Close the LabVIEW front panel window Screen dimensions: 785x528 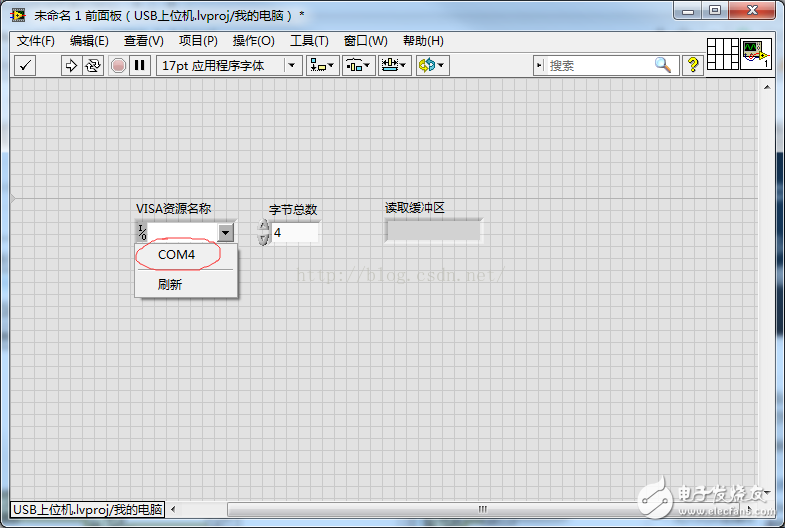(751, 11)
